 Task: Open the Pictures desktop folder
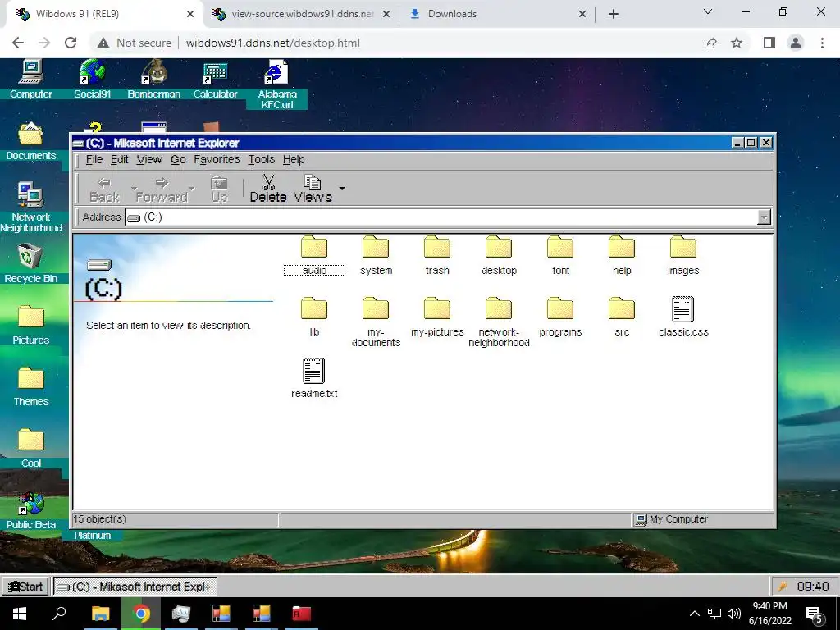point(30,325)
